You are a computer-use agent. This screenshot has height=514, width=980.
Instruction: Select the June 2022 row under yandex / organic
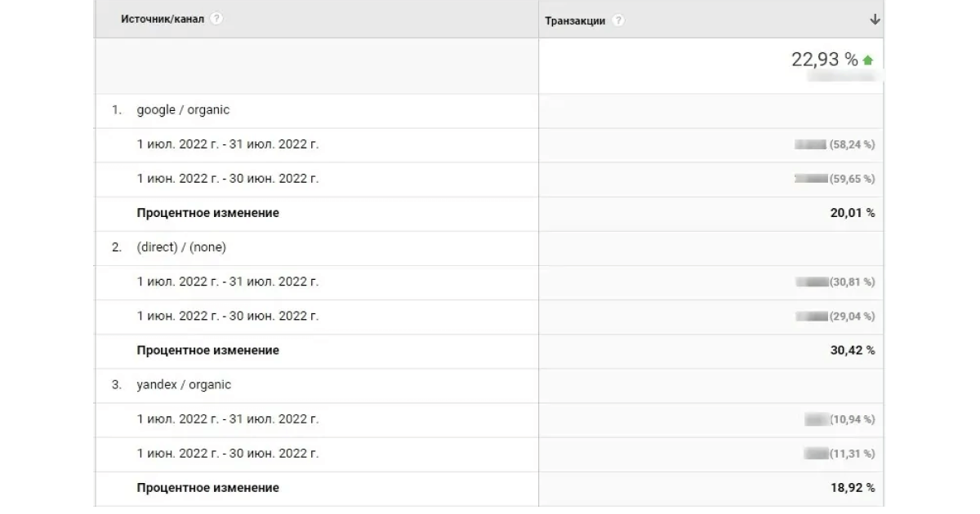pyautogui.click(x=489, y=454)
